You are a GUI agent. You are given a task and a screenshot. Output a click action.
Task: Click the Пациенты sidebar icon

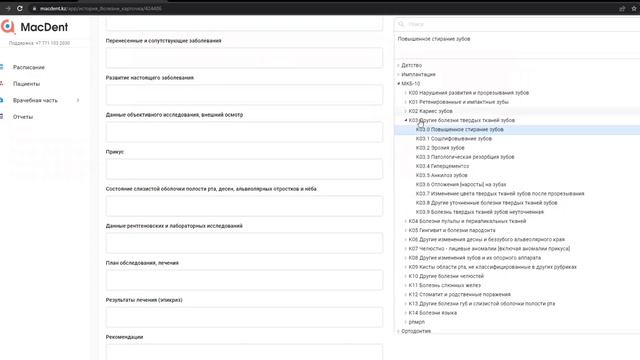point(2,84)
